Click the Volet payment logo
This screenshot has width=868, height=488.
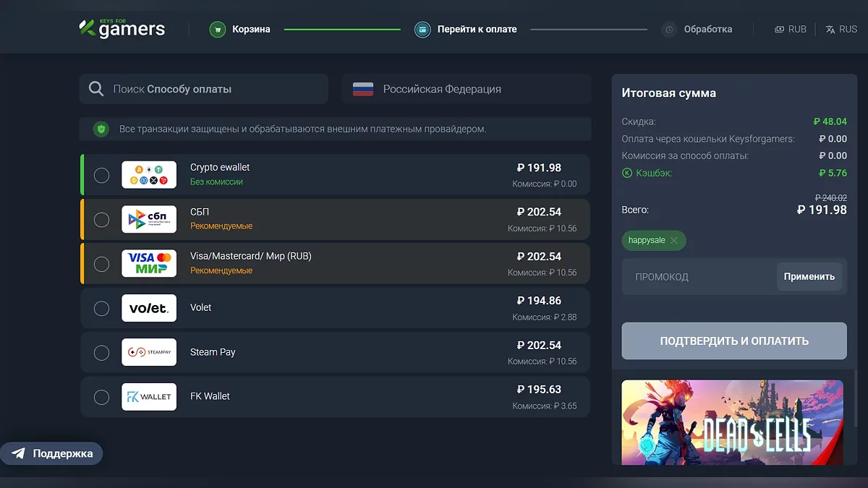[x=149, y=308]
